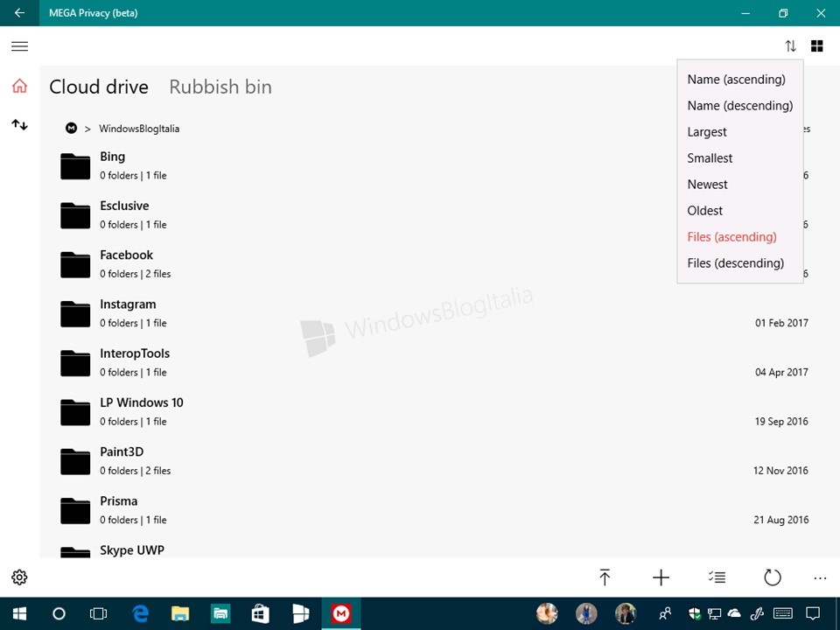Click the Esclusive folder name

[x=124, y=206]
